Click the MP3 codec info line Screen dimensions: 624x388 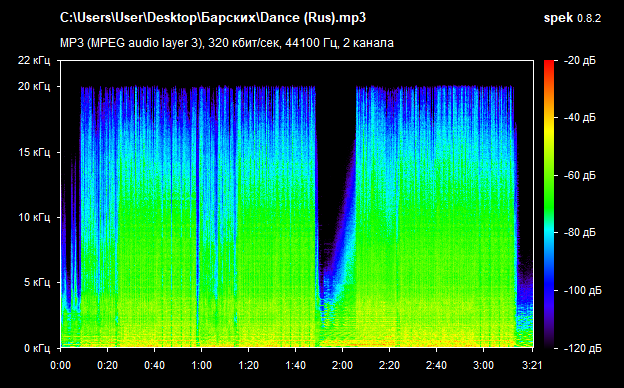point(227,43)
